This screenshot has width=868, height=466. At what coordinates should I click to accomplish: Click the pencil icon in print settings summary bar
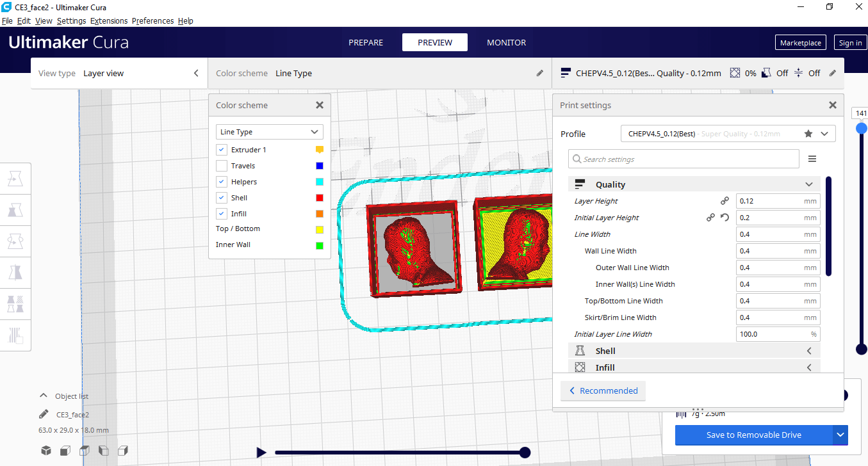coord(833,74)
